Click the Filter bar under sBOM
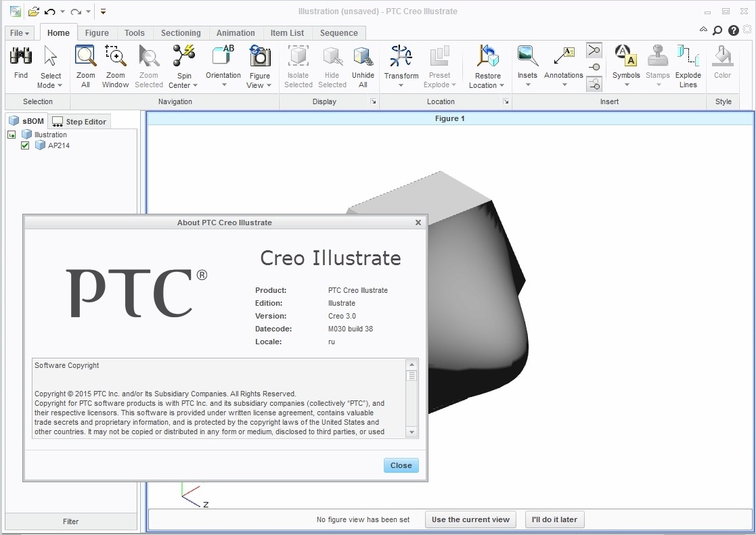The image size is (756, 535). pyautogui.click(x=71, y=521)
